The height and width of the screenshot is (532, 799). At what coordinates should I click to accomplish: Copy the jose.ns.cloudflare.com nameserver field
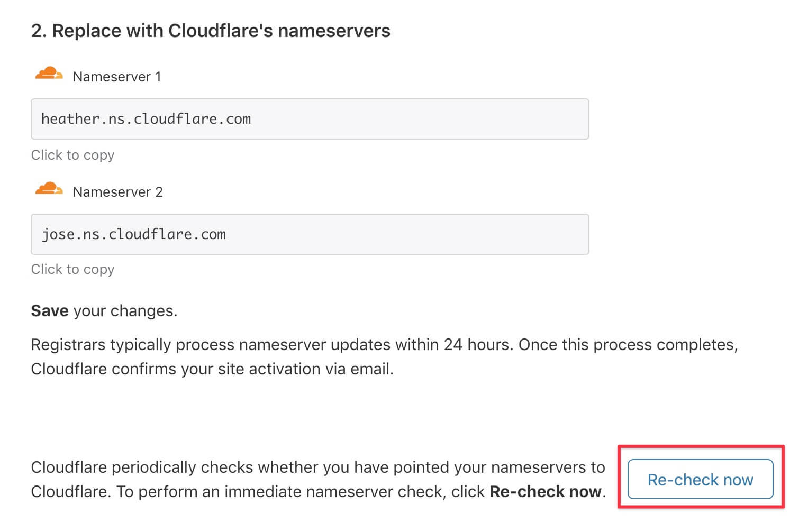310,234
